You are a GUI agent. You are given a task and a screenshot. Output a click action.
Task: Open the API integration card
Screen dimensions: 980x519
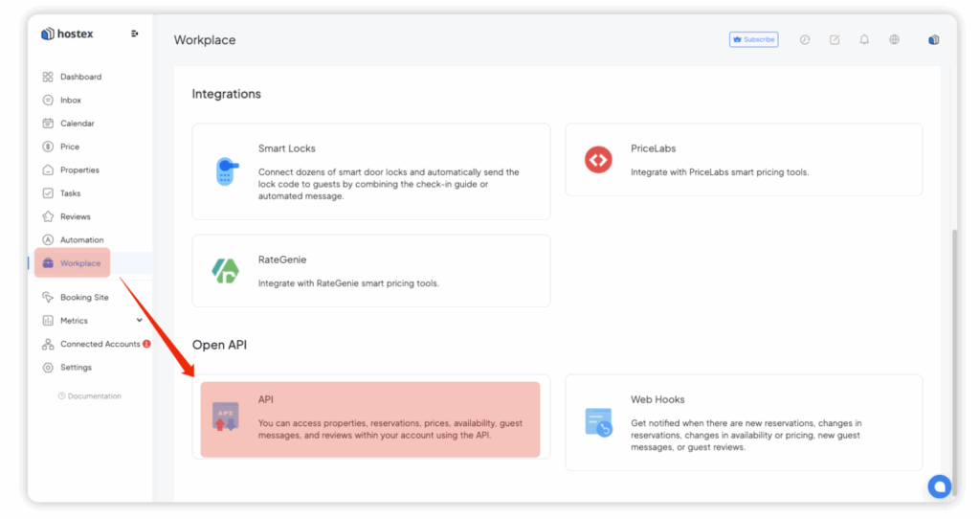point(370,418)
